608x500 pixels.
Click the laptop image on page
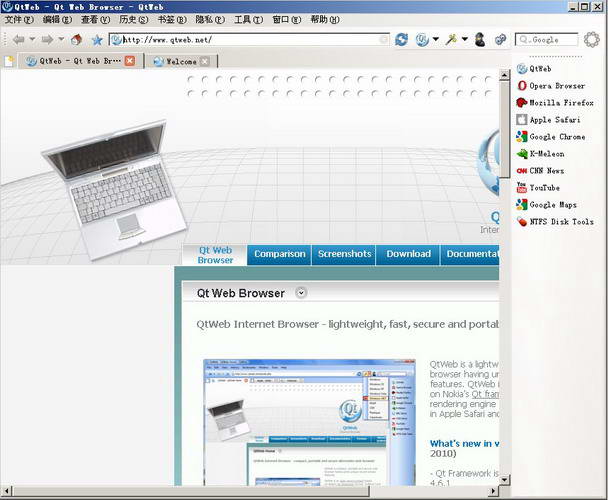(x=116, y=190)
